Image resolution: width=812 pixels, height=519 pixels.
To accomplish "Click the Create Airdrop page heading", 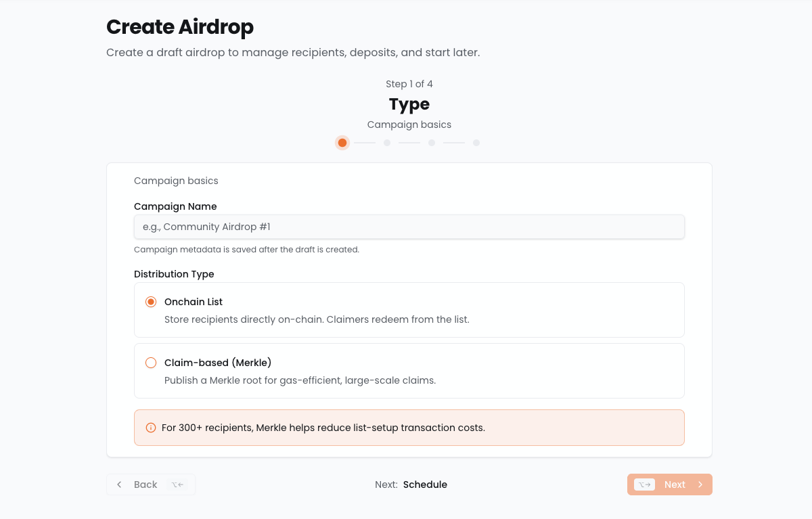I will tap(180, 27).
